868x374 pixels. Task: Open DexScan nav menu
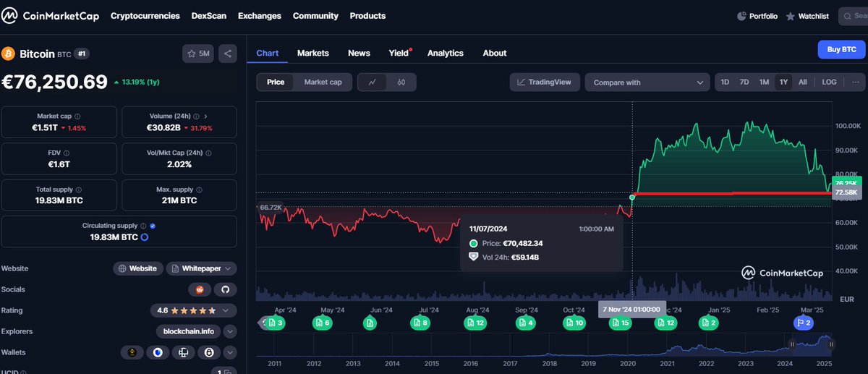[x=209, y=15]
